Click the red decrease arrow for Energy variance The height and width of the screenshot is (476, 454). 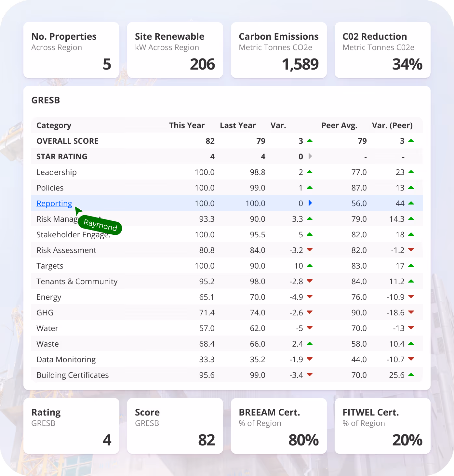coord(310,297)
